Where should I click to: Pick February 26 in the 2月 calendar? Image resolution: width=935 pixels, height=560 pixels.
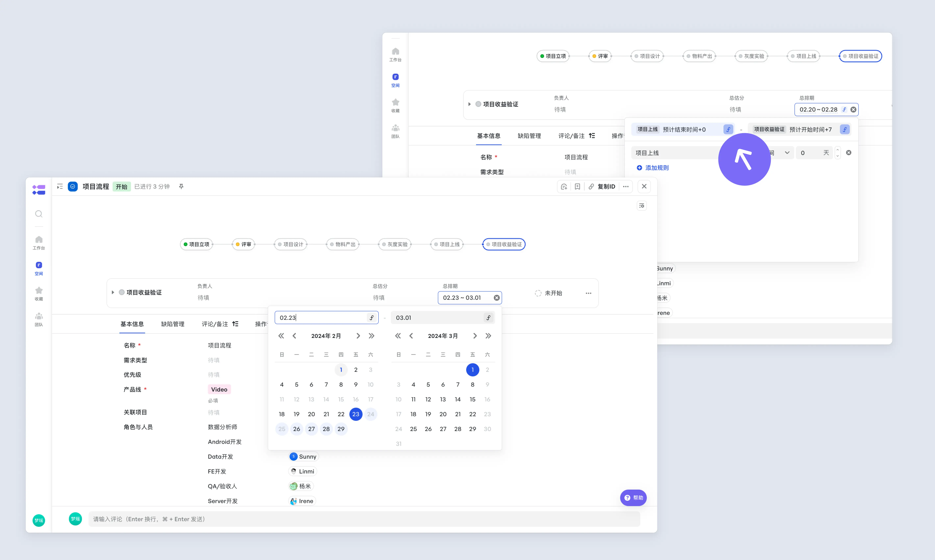[297, 429]
